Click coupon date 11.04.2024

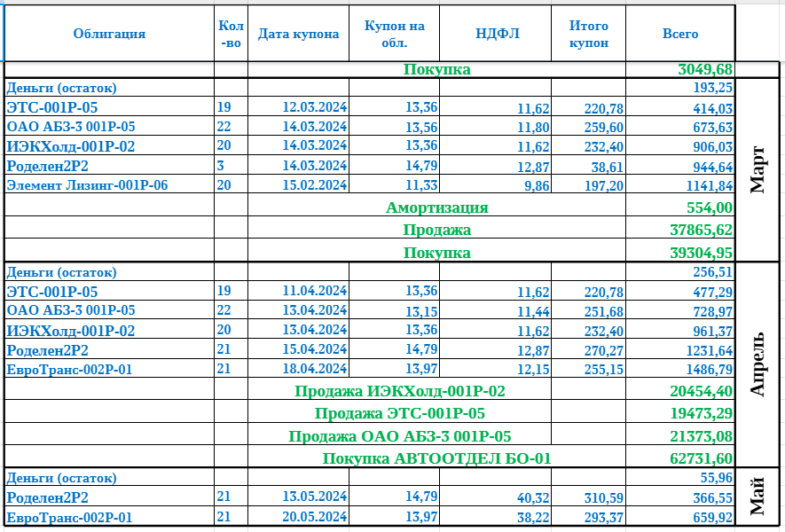click(x=314, y=291)
